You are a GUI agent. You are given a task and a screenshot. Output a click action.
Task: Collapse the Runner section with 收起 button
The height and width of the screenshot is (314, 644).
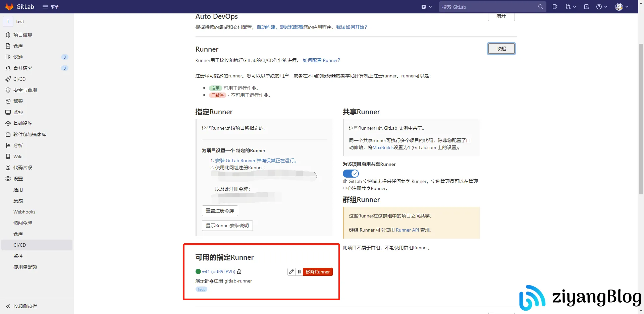501,48
